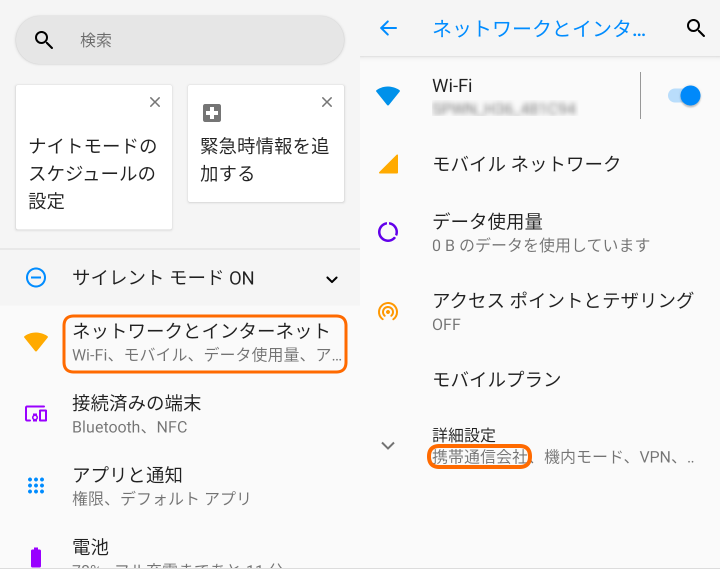Screen dimensions: 720x569
Task: Tap the purple battery icon
Action: (x=36, y=556)
